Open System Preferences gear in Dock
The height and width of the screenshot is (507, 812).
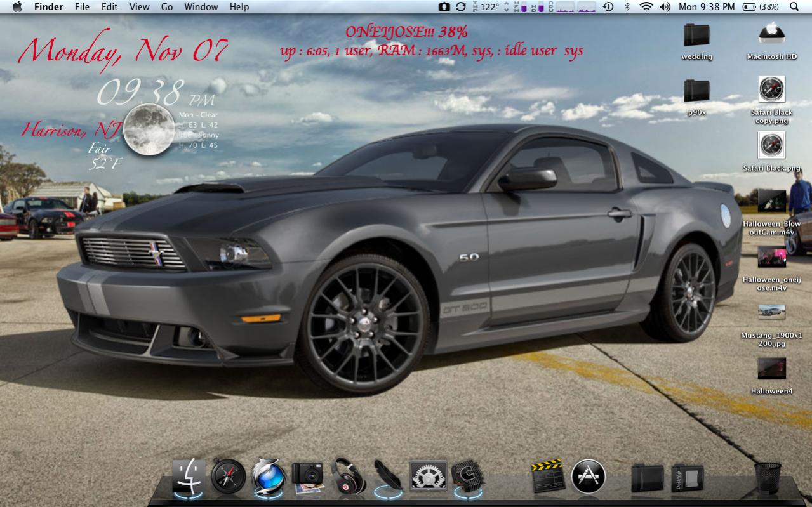[x=428, y=476]
